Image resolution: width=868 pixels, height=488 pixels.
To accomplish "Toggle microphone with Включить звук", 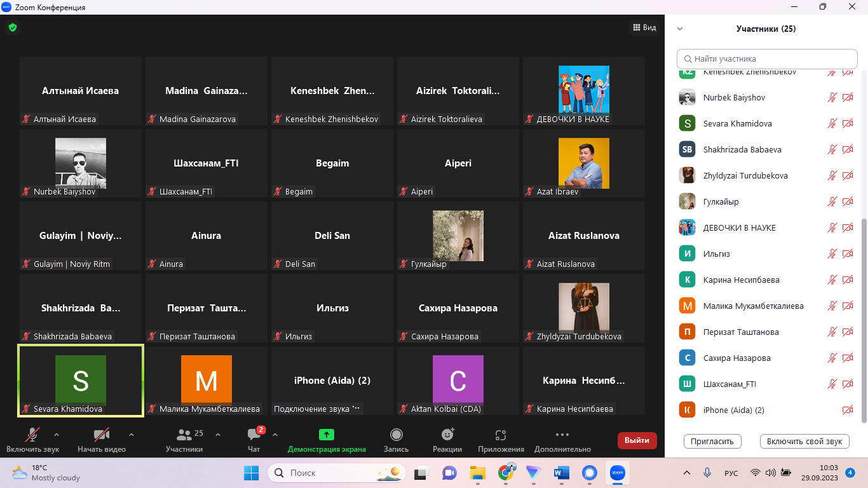I will pyautogui.click(x=32, y=435).
